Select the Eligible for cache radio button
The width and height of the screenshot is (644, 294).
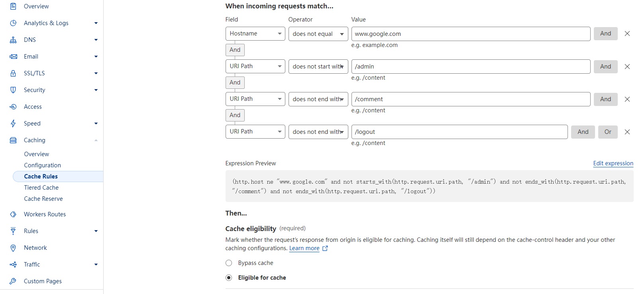[229, 278]
